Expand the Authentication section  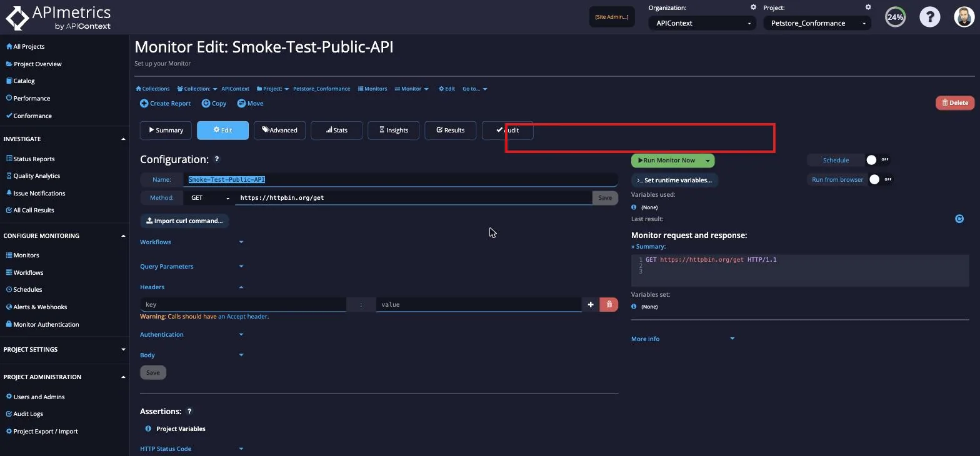(192, 334)
